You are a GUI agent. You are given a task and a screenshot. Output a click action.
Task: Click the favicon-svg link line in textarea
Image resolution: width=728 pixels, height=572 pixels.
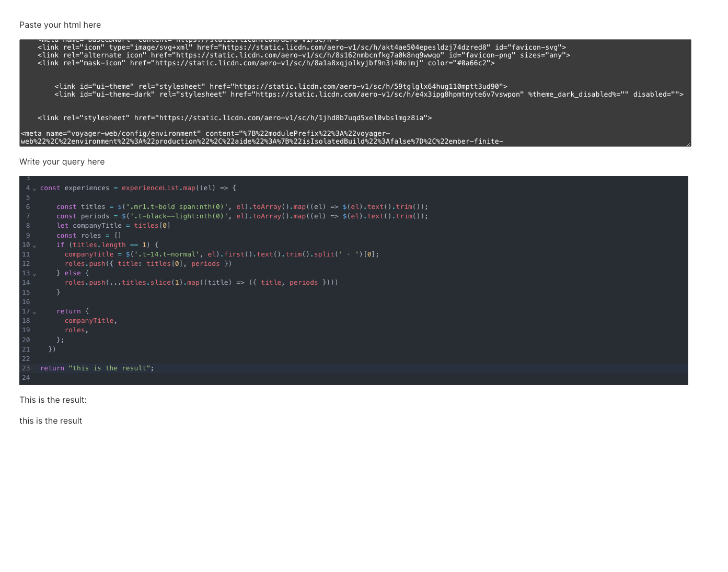(x=302, y=48)
